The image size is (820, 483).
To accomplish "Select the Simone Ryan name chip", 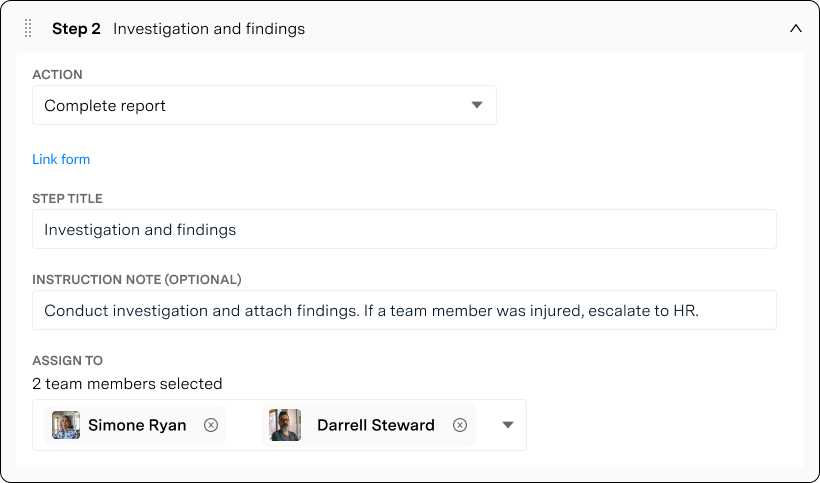I will coord(137,425).
